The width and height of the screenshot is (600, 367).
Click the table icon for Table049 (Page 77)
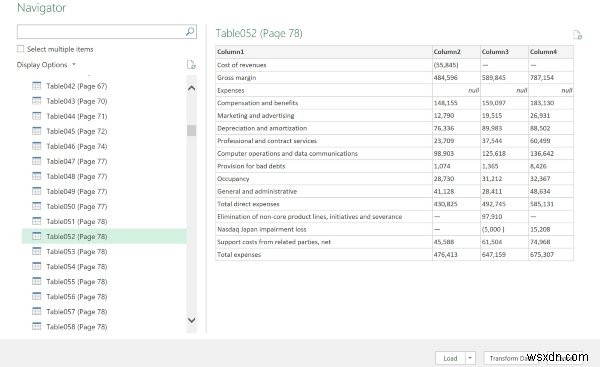pos(37,191)
